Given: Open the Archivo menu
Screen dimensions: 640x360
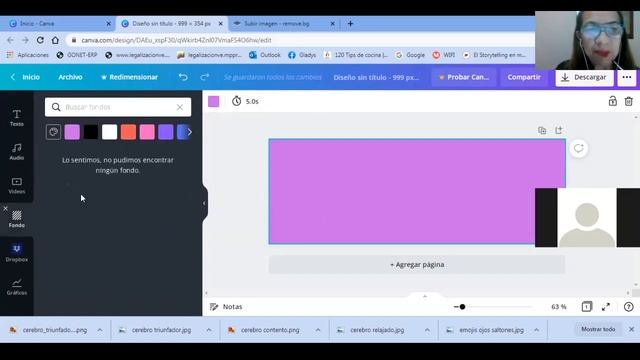Looking at the screenshot, I should [70, 77].
